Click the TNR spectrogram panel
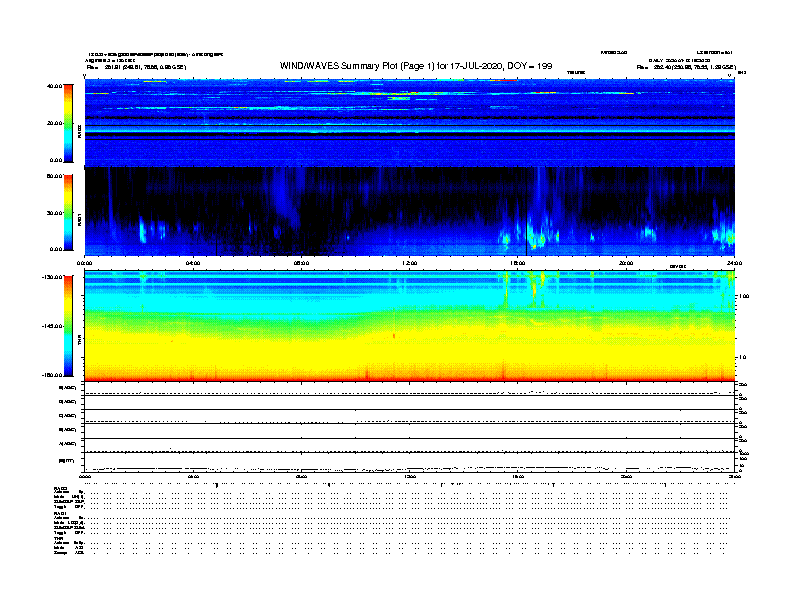The height and width of the screenshot is (612, 792). pyautogui.click(x=410, y=326)
